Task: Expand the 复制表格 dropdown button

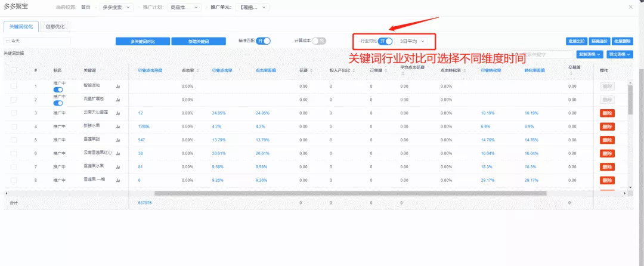Action: (x=590, y=54)
